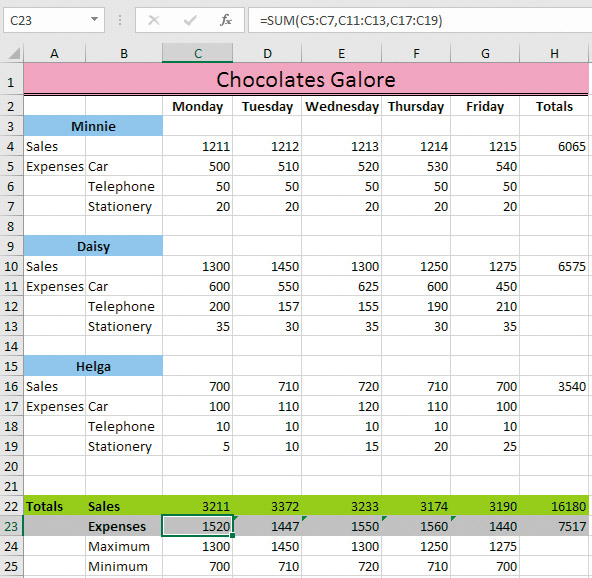The height and width of the screenshot is (578, 592).
Task: Click Car label in row 17
Action: pos(98,406)
